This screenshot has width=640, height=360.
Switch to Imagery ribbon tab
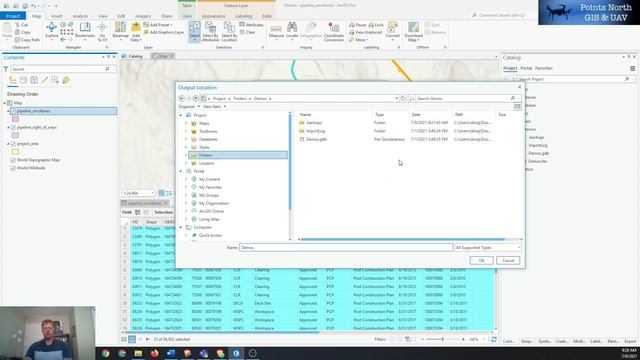(x=143, y=16)
